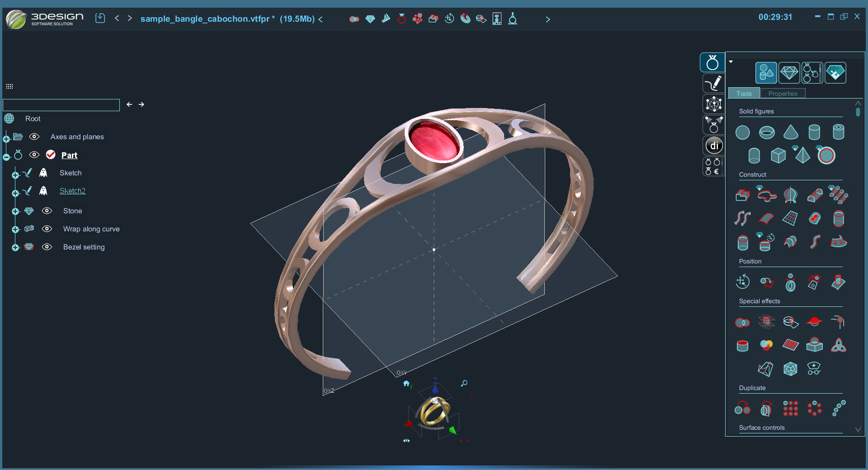Select the grid pattern tool in Duplicate
The width and height of the screenshot is (868, 470).
pos(791,409)
